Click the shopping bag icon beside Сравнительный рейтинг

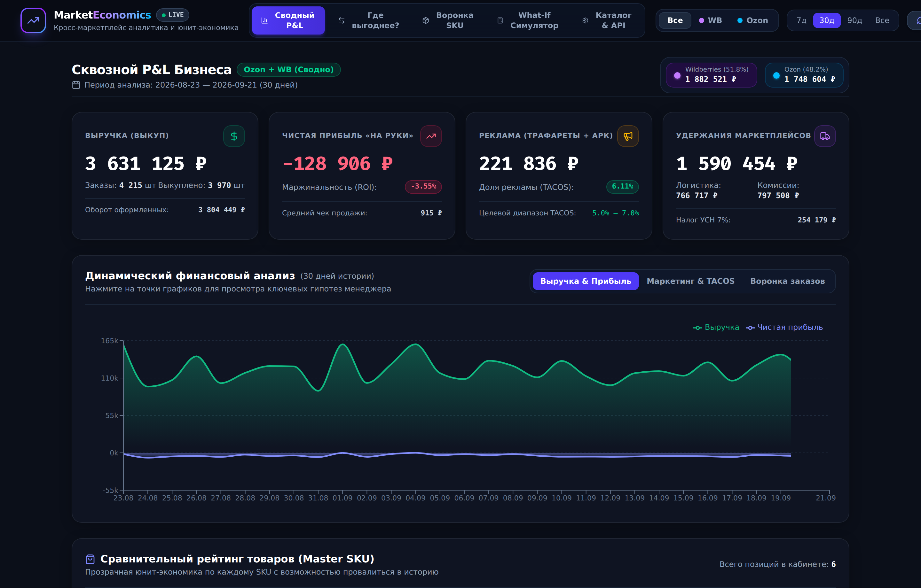[x=90, y=559]
